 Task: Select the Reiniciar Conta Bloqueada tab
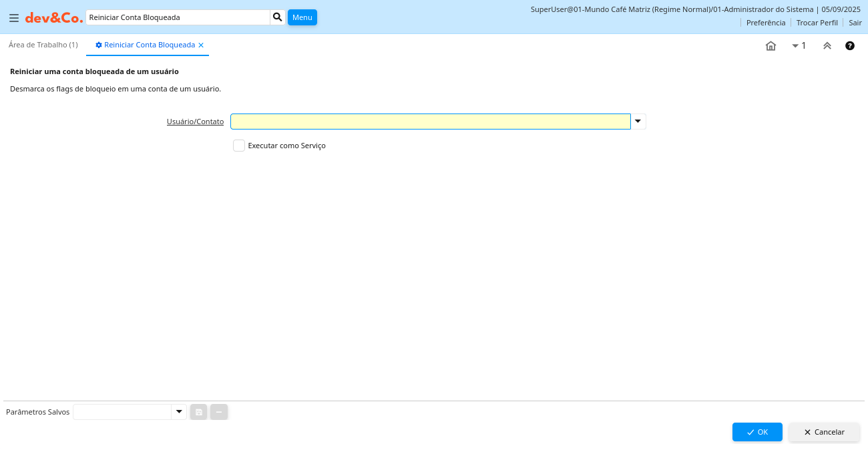click(x=149, y=45)
